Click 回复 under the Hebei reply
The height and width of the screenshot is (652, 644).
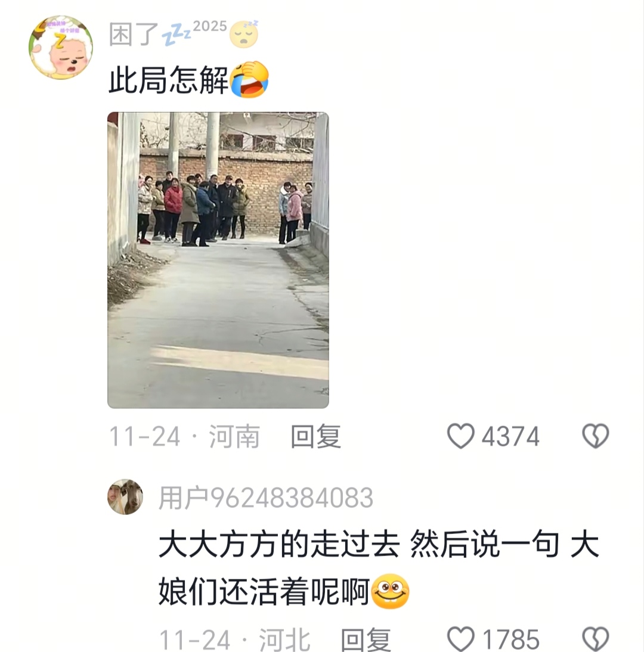(366, 639)
